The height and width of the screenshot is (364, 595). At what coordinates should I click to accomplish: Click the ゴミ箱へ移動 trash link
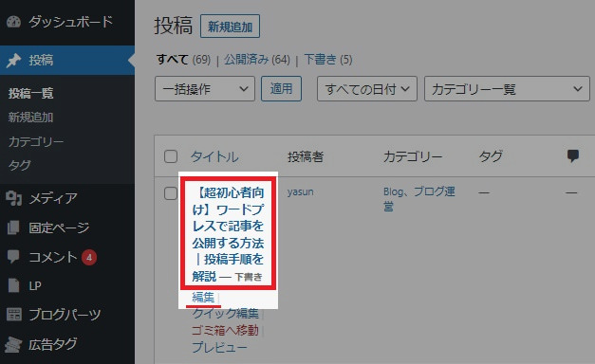225,330
